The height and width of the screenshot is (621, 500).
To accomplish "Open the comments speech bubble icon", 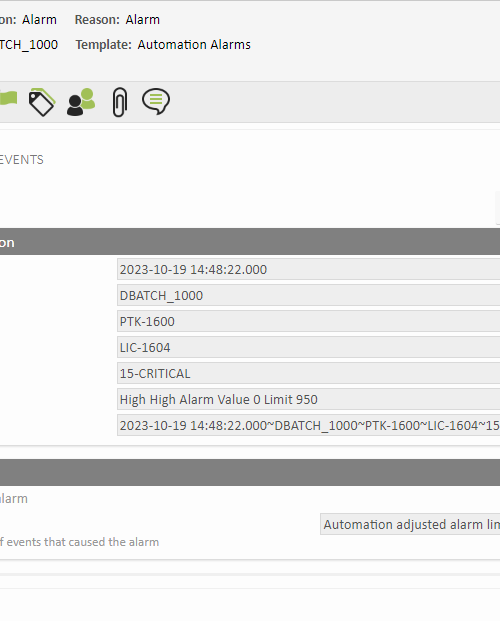I will click(x=156, y=101).
